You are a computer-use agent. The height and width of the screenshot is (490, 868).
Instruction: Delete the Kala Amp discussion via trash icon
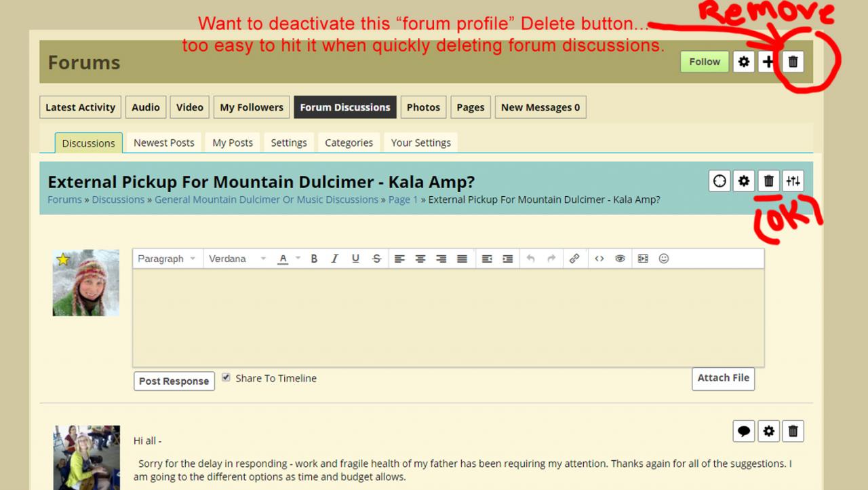[768, 181]
